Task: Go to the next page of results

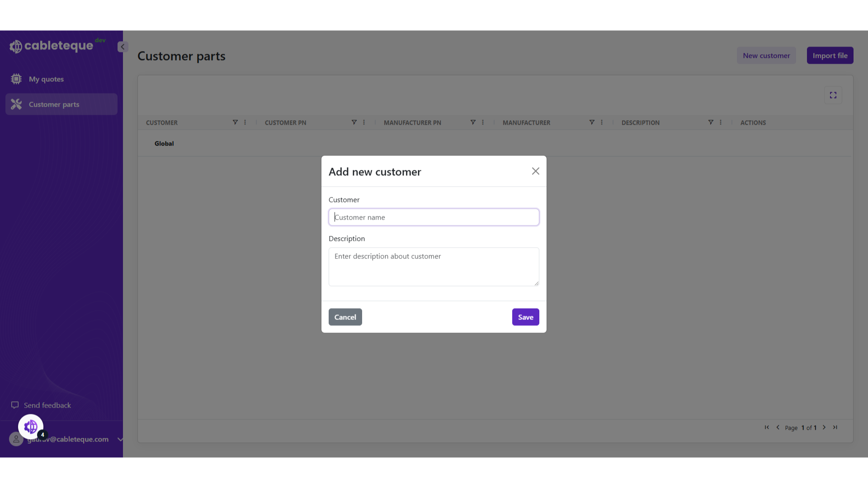Action: pos(824,427)
